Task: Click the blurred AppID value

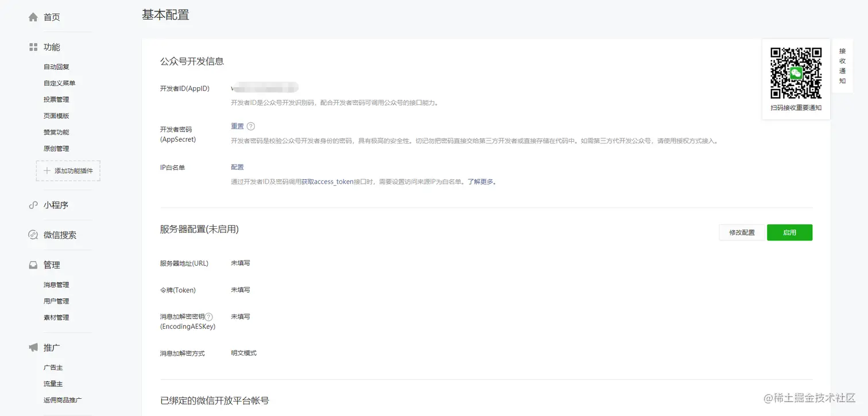Action: tap(265, 88)
